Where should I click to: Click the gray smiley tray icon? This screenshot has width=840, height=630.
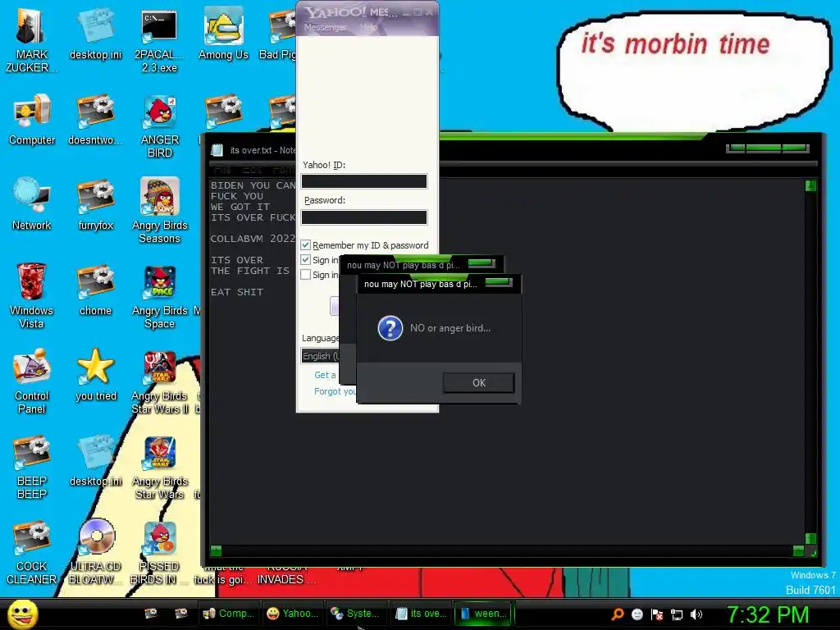(637, 614)
